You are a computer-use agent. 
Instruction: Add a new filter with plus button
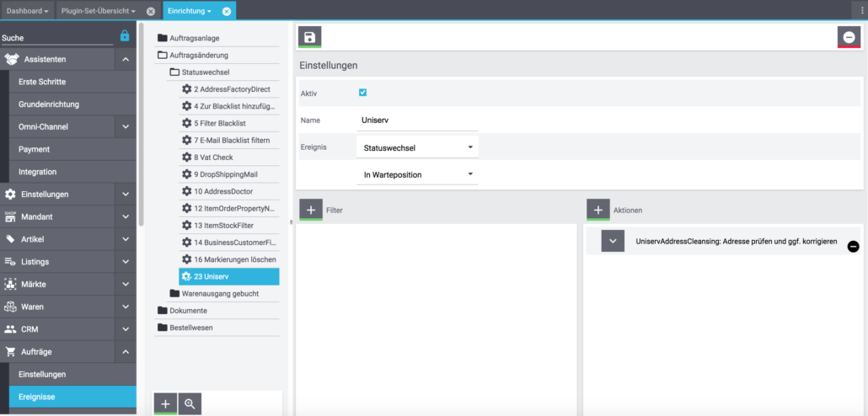click(x=311, y=210)
